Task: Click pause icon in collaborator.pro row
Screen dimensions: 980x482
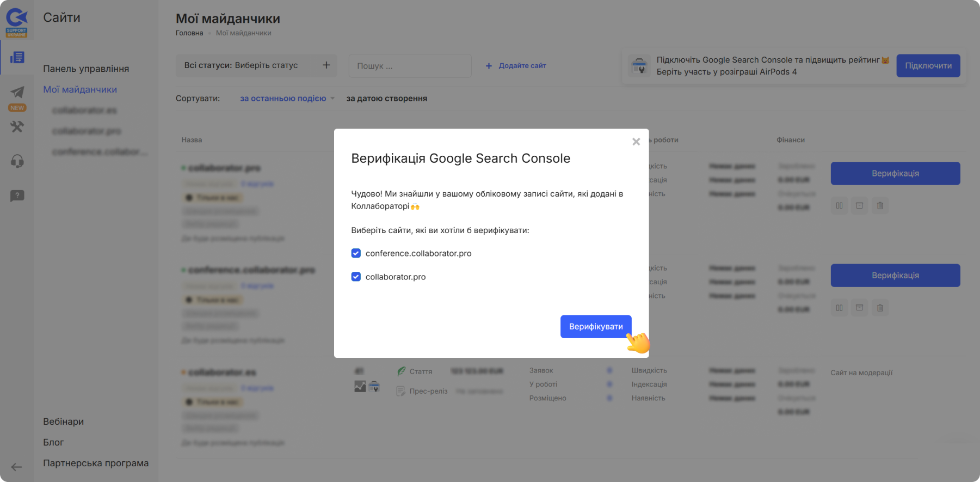Action: tap(839, 205)
